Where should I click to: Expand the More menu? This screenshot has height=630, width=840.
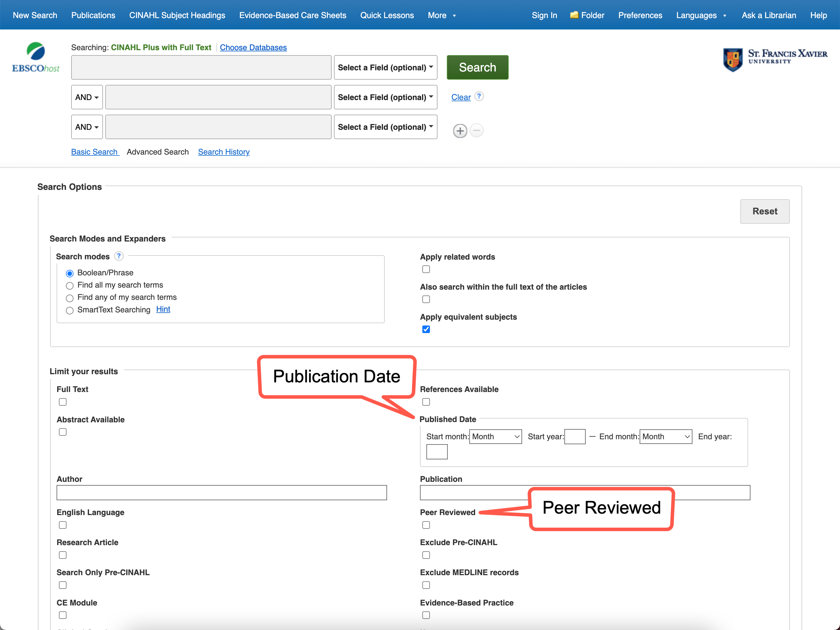442,15
